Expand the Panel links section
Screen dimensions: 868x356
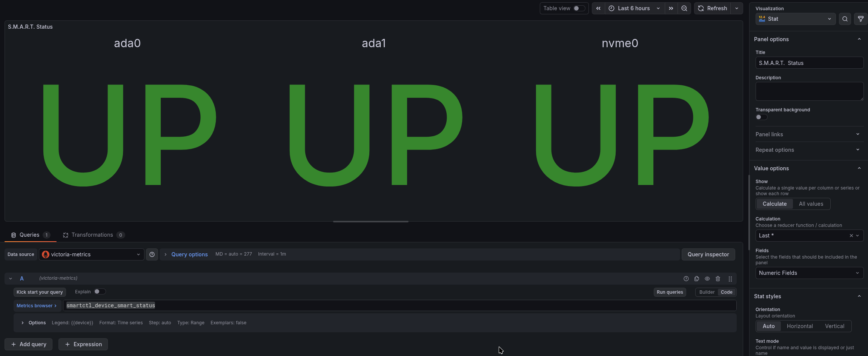[808, 134]
